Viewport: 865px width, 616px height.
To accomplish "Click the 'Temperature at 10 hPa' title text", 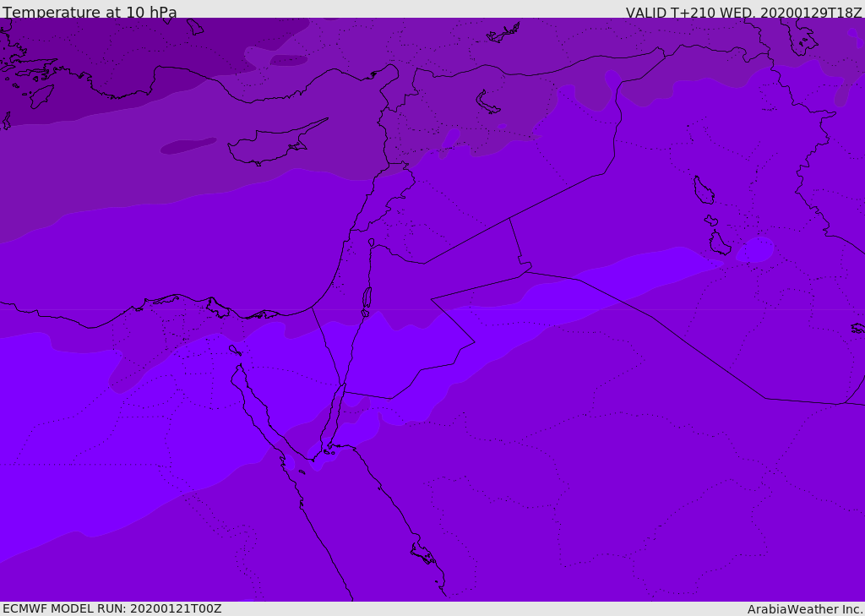I will click(90, 12).
